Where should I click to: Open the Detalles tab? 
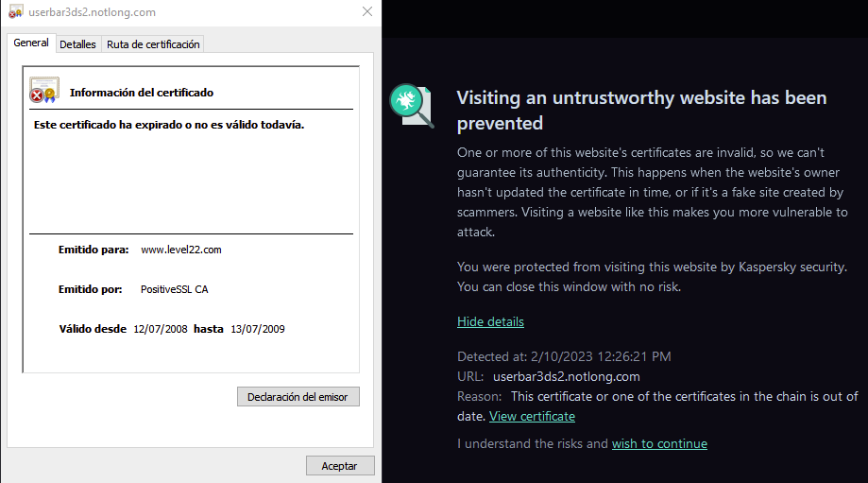tap(77, 44)
